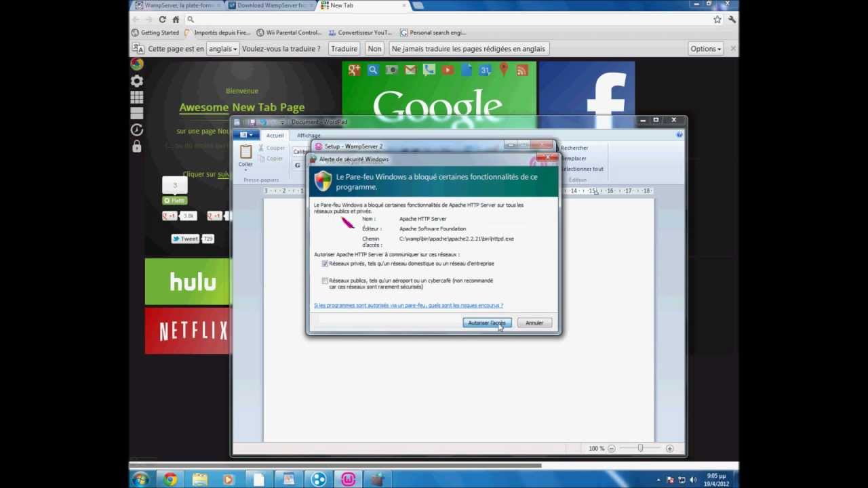
Task: Click the Tweet button
Action: 185,239
